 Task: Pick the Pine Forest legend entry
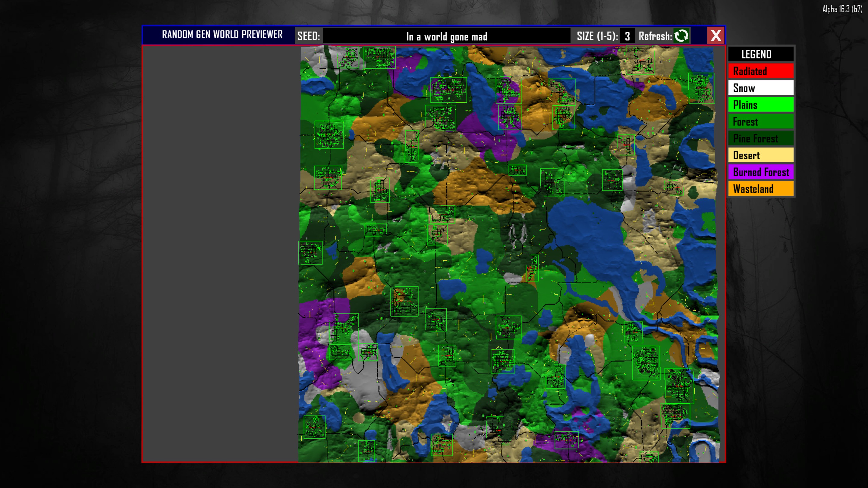point(761,139)
